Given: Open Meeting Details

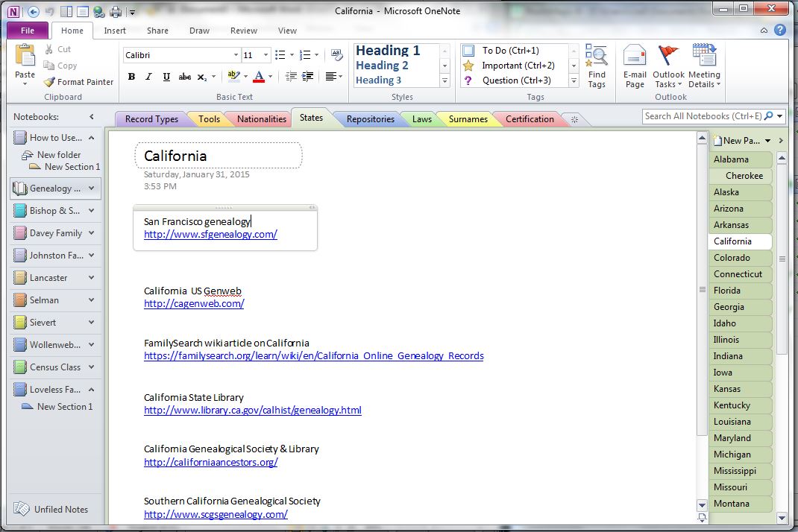Looking at the screenshot, I should 704,66.
